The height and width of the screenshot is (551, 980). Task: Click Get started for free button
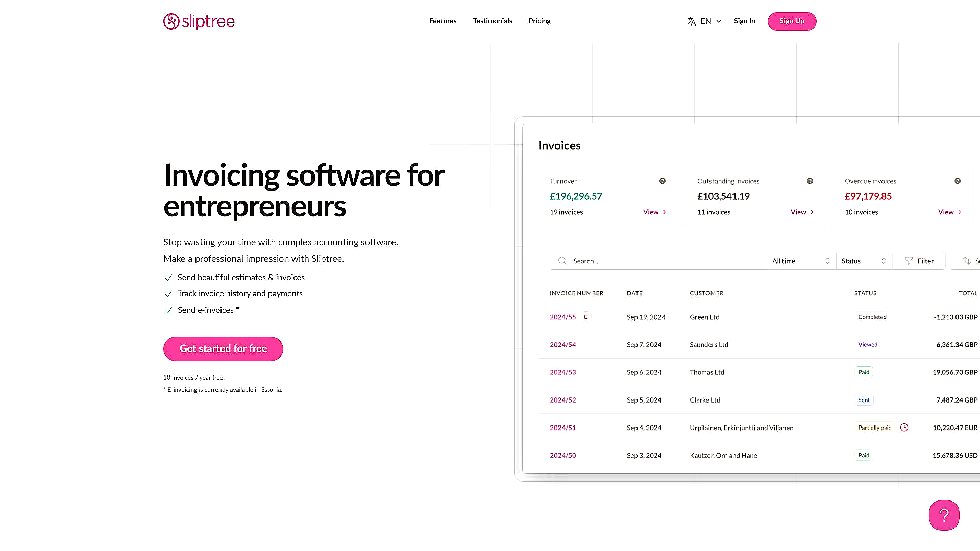[223, 349]
